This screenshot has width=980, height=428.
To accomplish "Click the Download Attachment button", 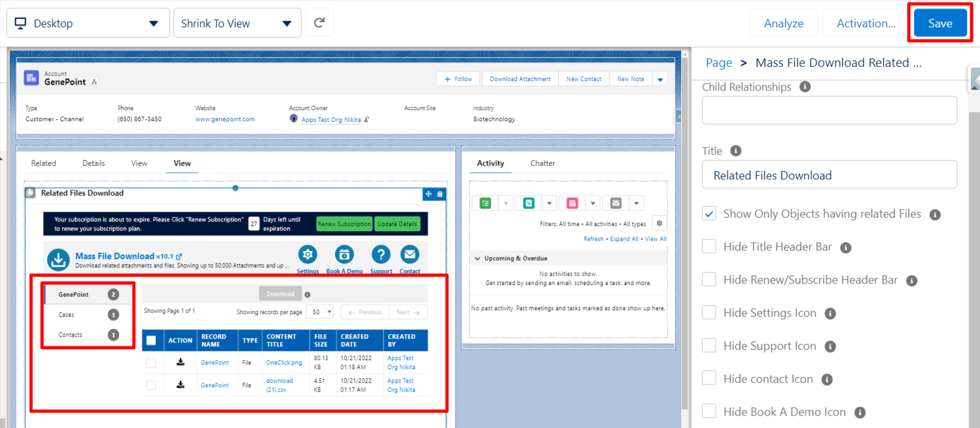I will click(520, 79).
